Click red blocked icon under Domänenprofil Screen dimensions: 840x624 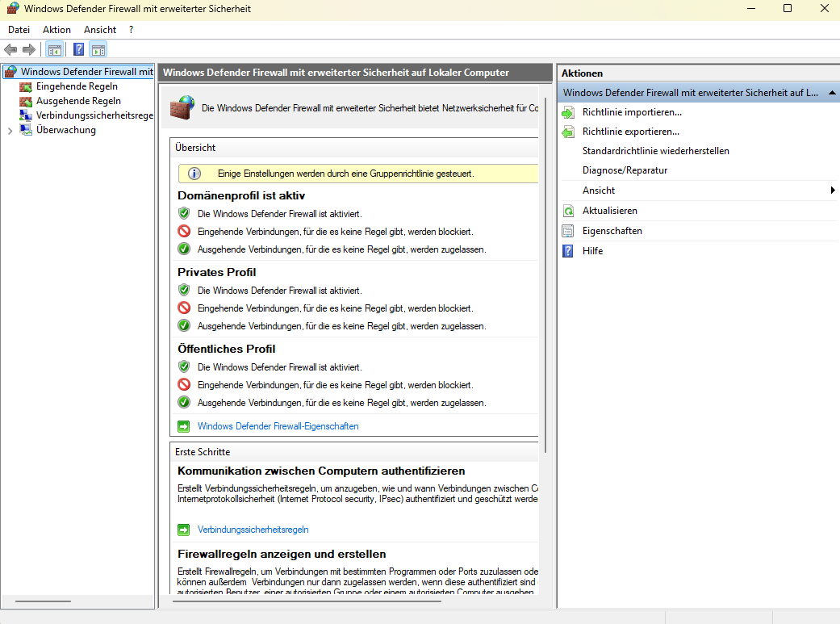[x=184, y=231]
